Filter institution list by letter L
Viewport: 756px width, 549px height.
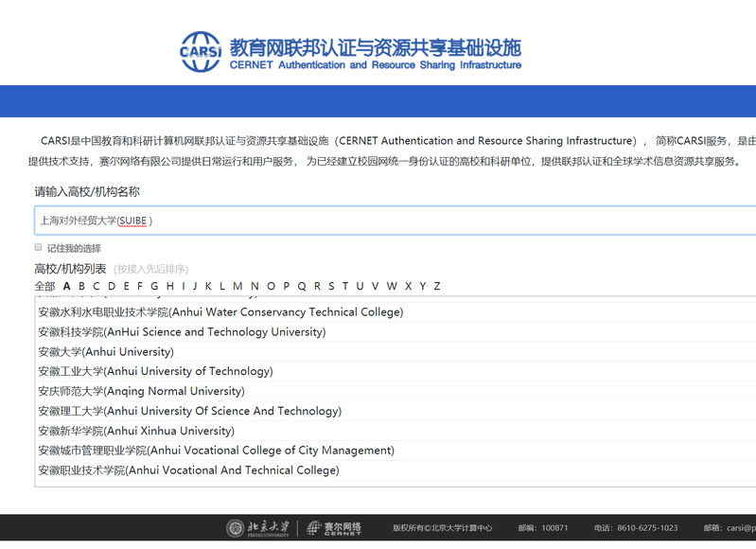click(222, 286)
